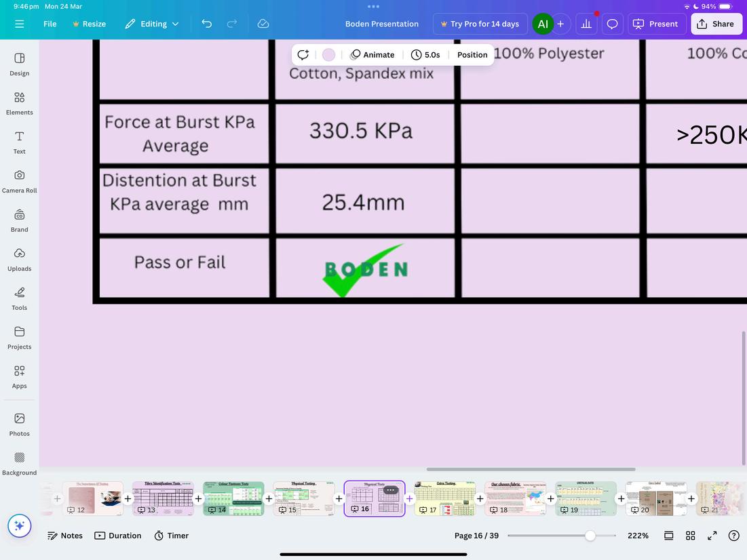This screenshot has height=560, width=747.
Task: Click Animate in the floating toolbar
Action: 372,55
